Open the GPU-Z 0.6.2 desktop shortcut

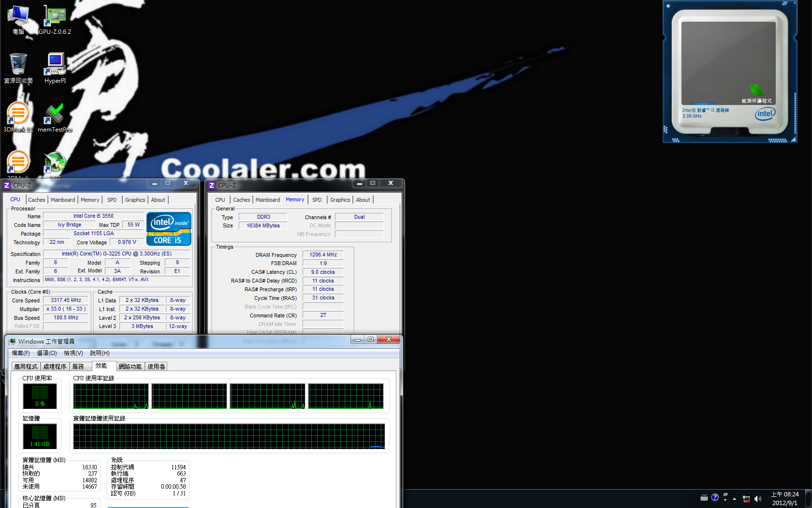pyautogui.click(x=55, y=19)
